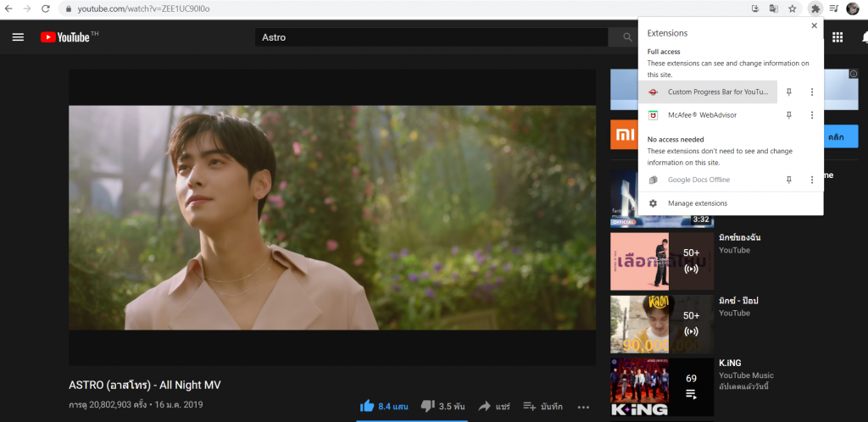Click the ad info icon on banner
The image size is (868, 422).
(854, 74)
